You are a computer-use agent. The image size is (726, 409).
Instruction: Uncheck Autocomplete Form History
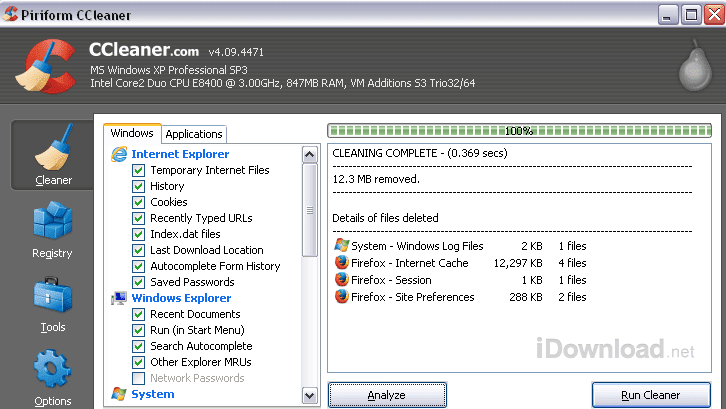coord(138,266)
